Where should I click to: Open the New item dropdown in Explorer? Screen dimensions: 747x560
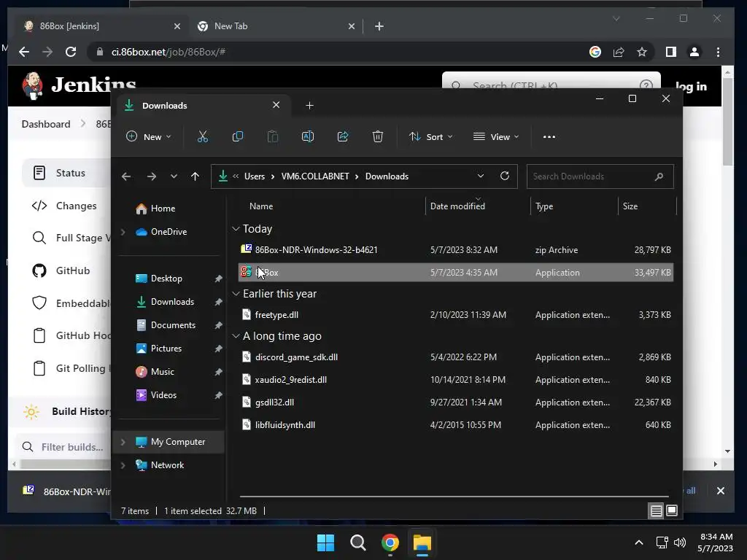coord(148,136)
